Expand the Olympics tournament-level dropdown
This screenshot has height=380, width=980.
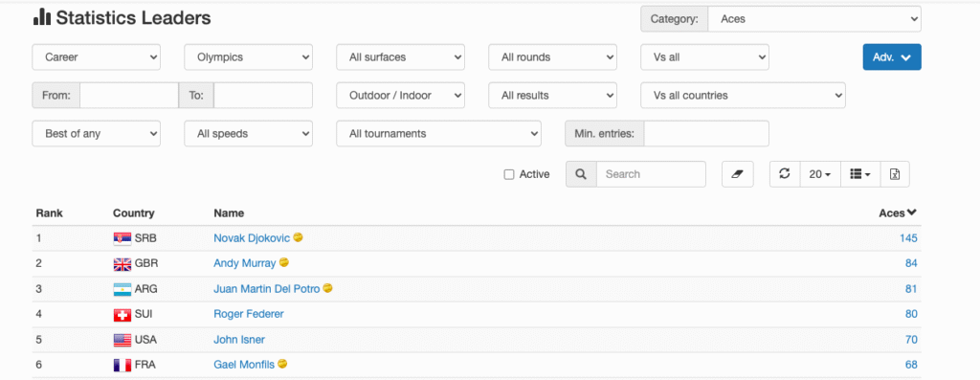coord(248,56)
